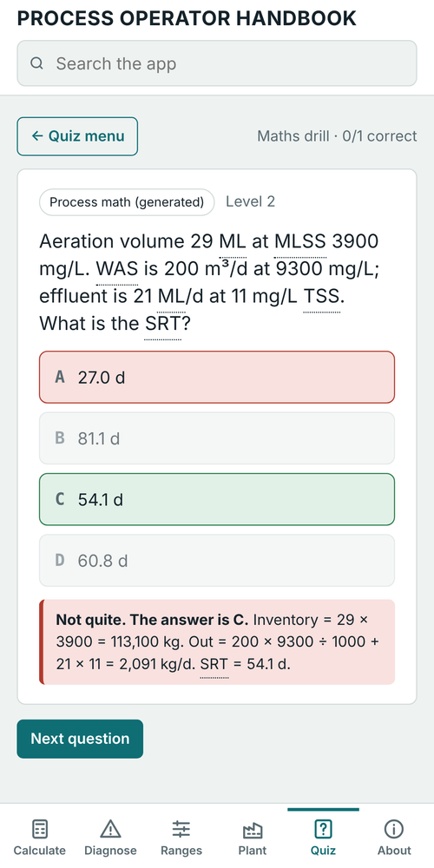Open the Calculate calculator icon
The height and width of the screenshot is (868, 434).
(x=39, y=829)
